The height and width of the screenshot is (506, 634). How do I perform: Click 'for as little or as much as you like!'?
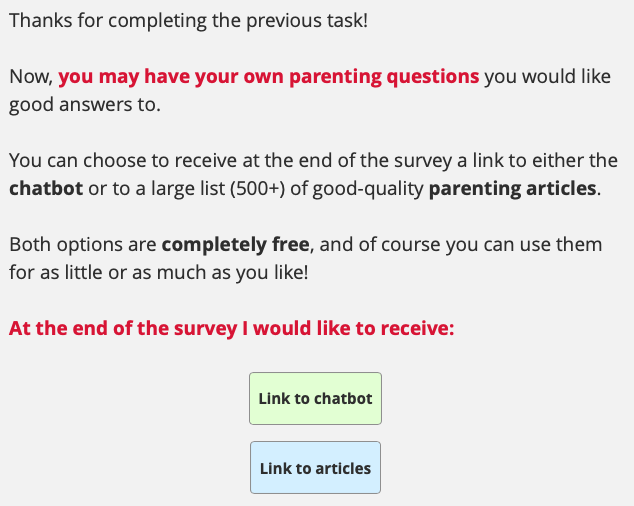(159, 272)
